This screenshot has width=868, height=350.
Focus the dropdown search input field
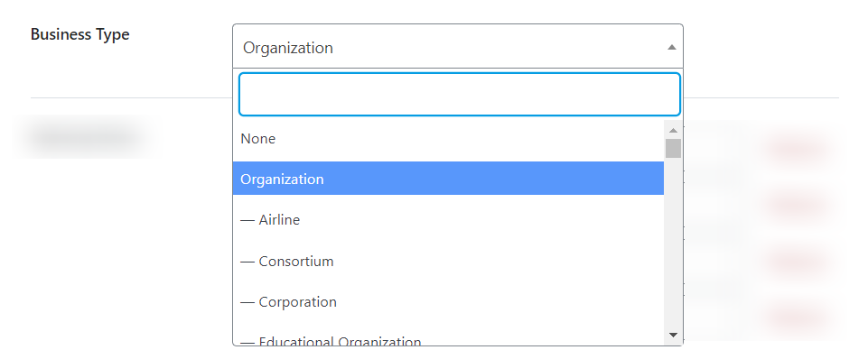(460, 95)
